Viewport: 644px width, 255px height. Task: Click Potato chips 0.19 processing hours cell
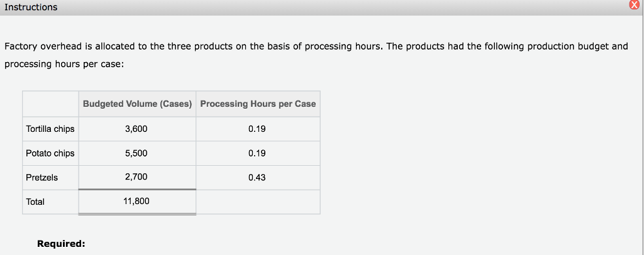pyautogui.click(x=257, y=153)
